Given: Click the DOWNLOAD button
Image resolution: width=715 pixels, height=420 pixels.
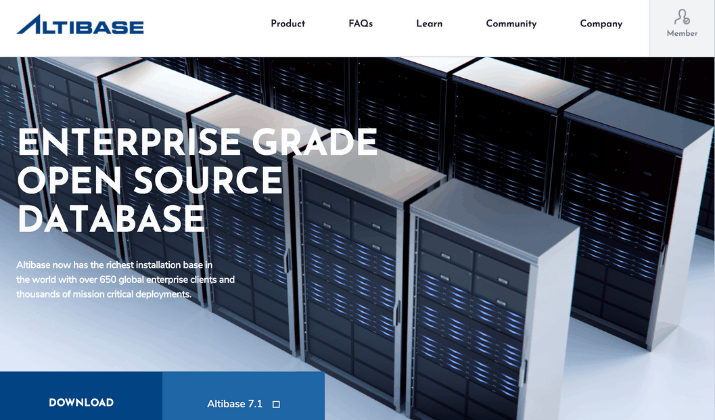Looking at the screenshot, I should coord(81,396).
